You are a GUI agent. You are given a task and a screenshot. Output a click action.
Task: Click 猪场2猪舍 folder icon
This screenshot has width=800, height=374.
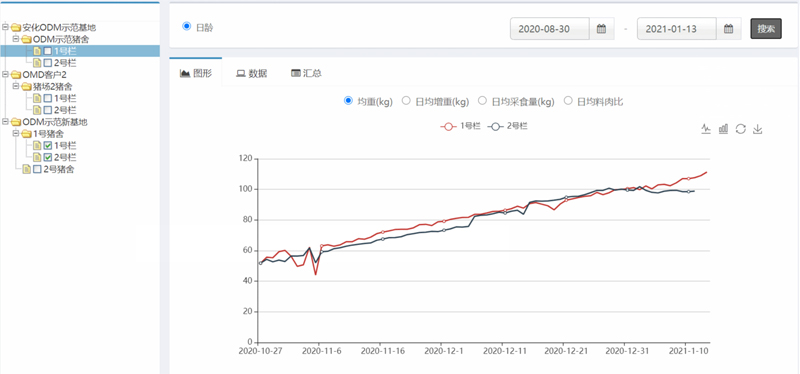[26, 86]
